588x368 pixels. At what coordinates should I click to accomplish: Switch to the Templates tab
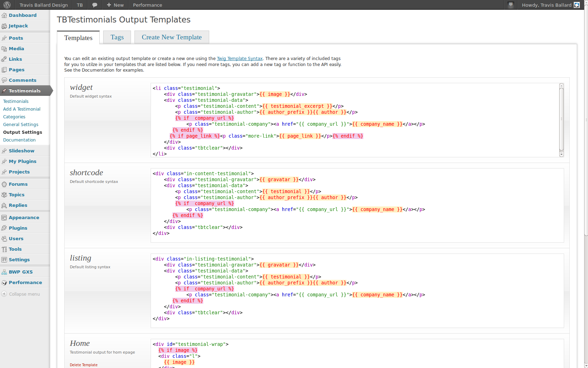(78, 38)
